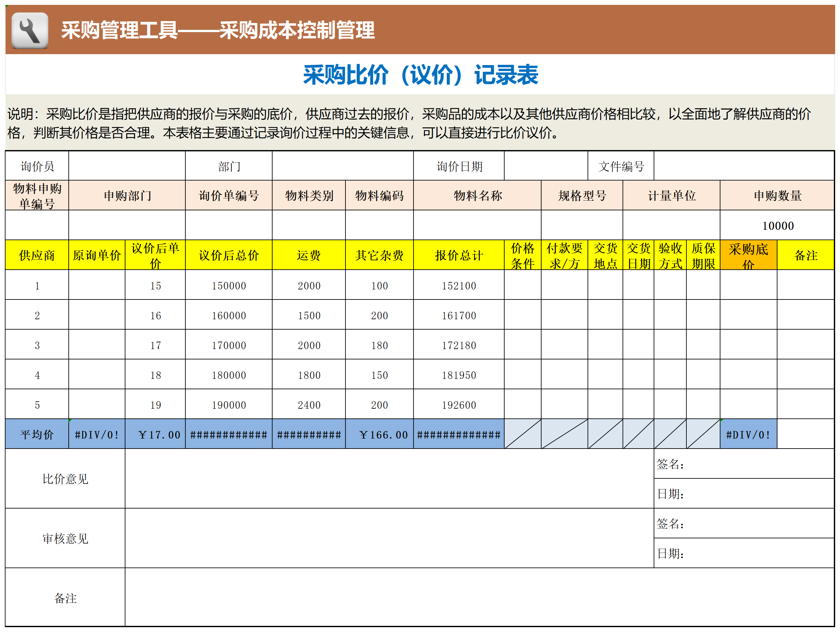Click the bottom 备注 notes area
The height and width of the screenshot is (632, 840).
[479, 597]
